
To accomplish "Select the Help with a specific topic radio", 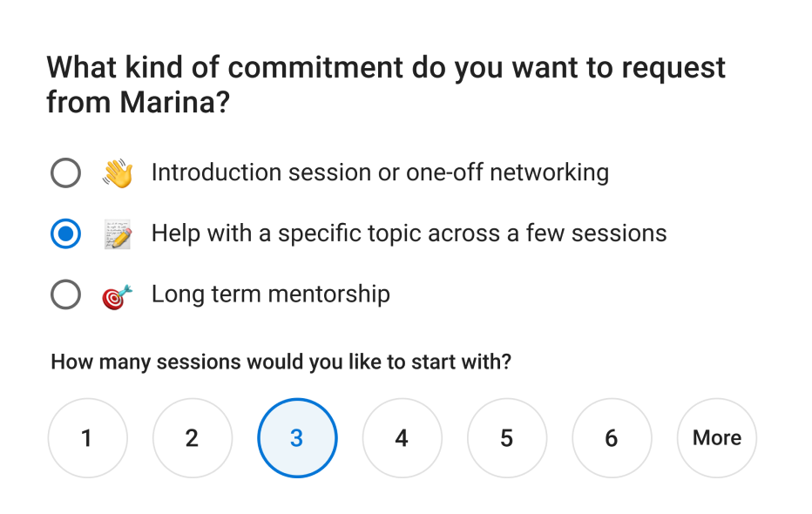I will pyautogui.click(x=65, y=234).
